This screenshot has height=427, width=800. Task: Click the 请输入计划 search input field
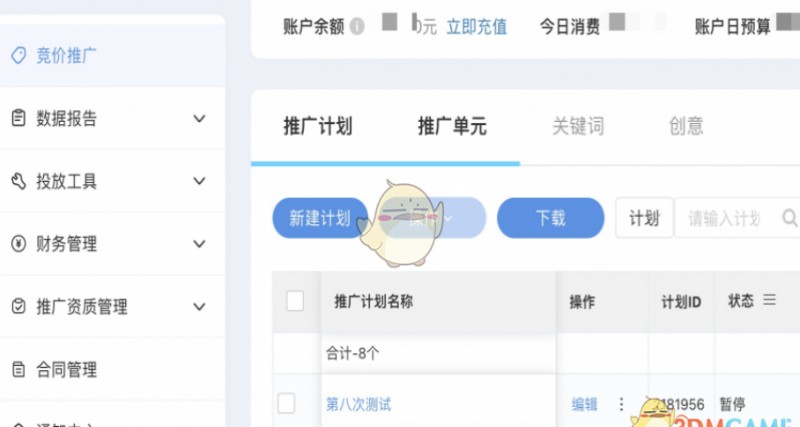(x=726, y=218)
